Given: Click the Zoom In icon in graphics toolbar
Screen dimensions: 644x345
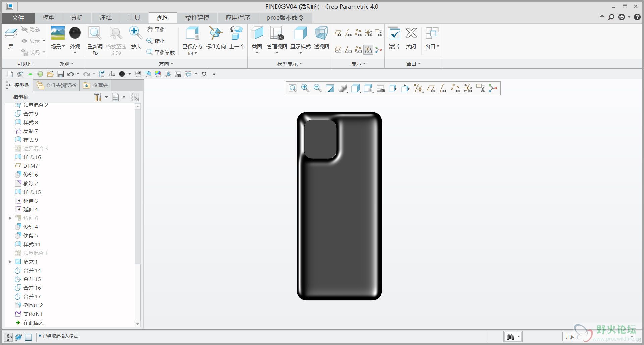Looking at the screenshot, I should [x=305, y=88].
